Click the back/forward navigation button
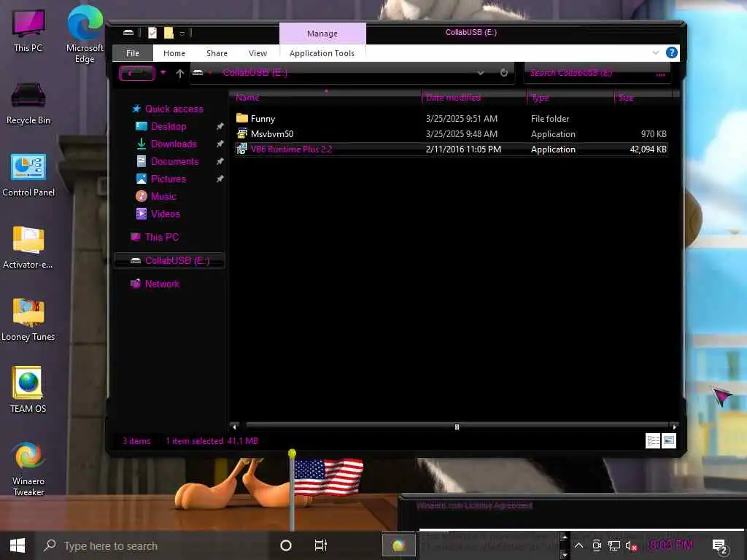This screenshot has width=747, height=560. 136,73
